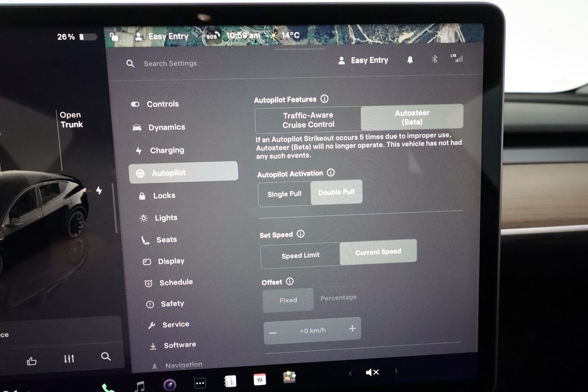The width and height of the screenshot is (588, 392).
Task: Set speed to Speed Limit
Action: pyautogui.click(x=301, y=256)
